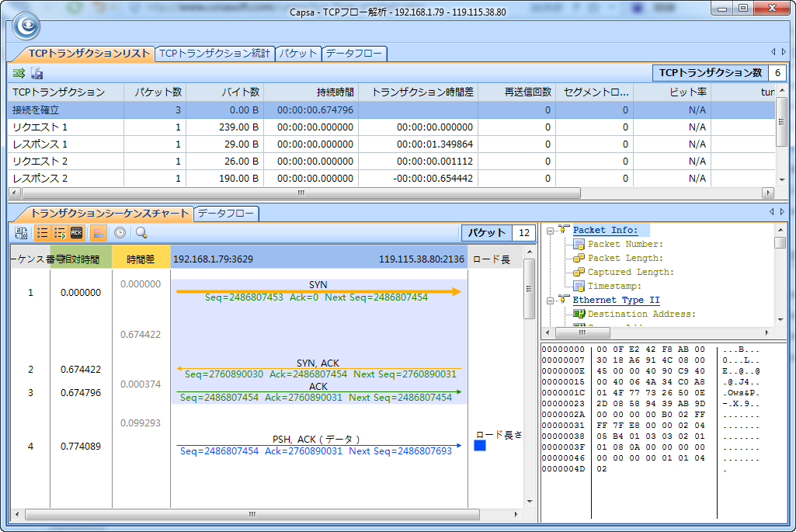Click the sequence number format icon
This screenshot has height=532, width=796.
(22, 232)
